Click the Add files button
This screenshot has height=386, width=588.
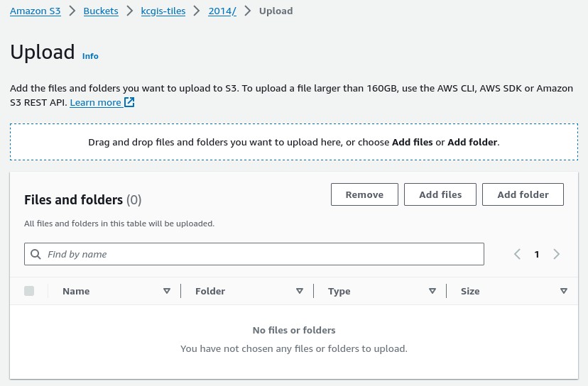point(440,194)
